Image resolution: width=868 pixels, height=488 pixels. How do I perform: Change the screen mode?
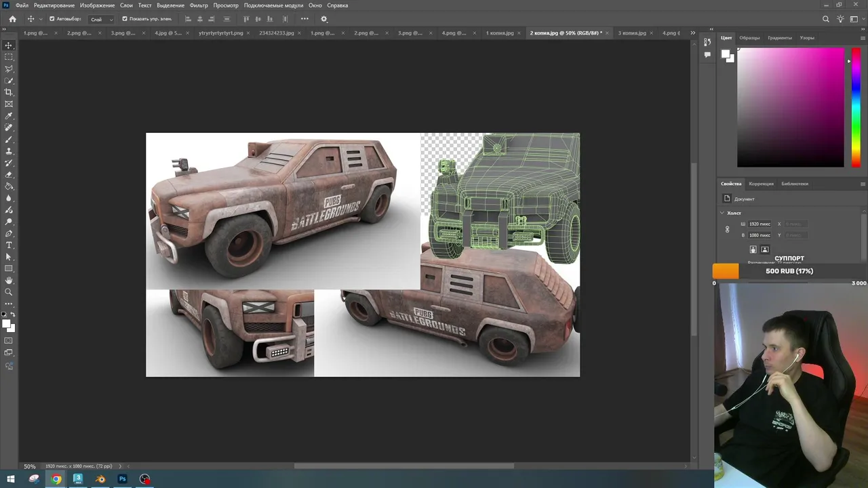pyautogui.click(x=9, y=352)
